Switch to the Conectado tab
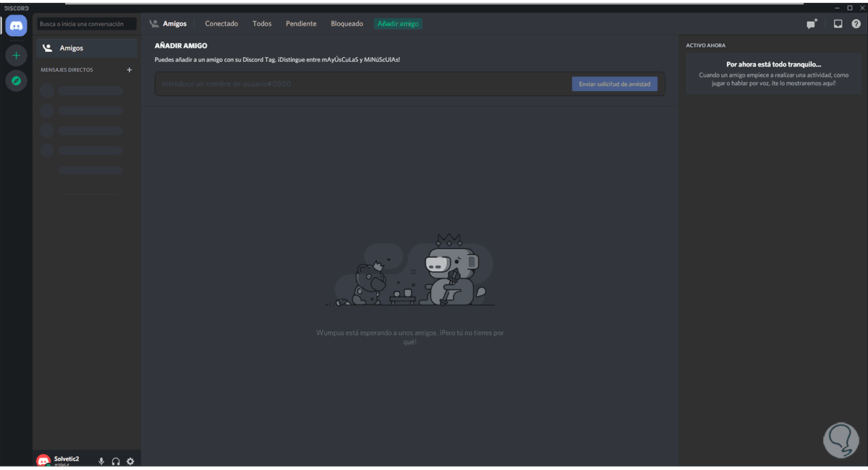 221,24
